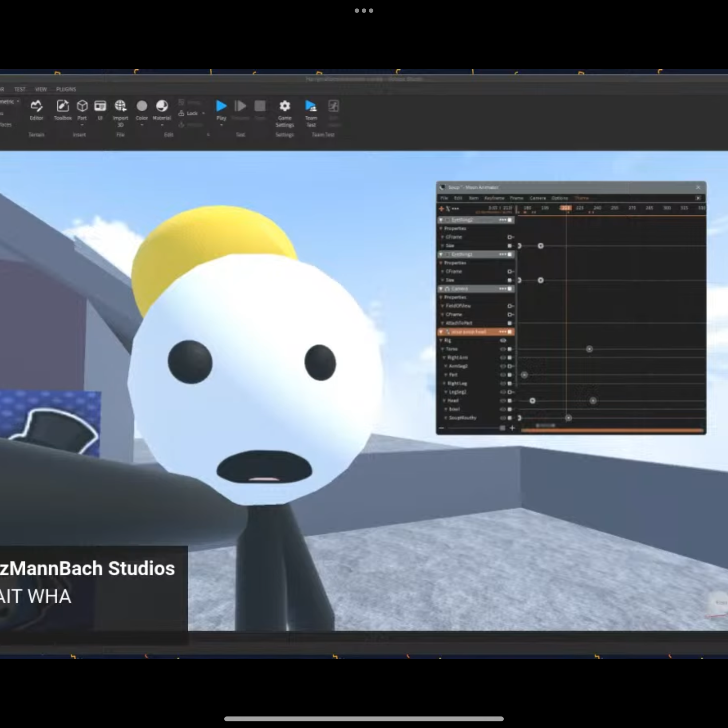Expand the Lock dropdown in ribbon
This screenshot has height=728, width=728.
203,114
